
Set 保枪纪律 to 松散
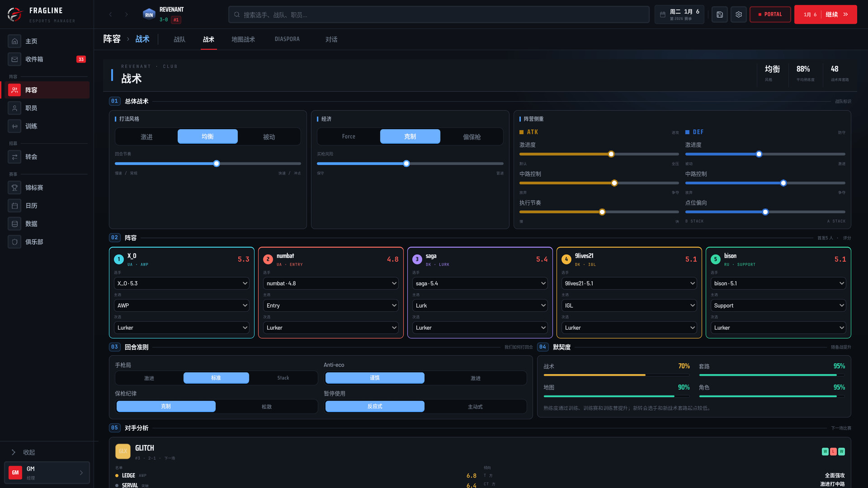pos(267,406)
